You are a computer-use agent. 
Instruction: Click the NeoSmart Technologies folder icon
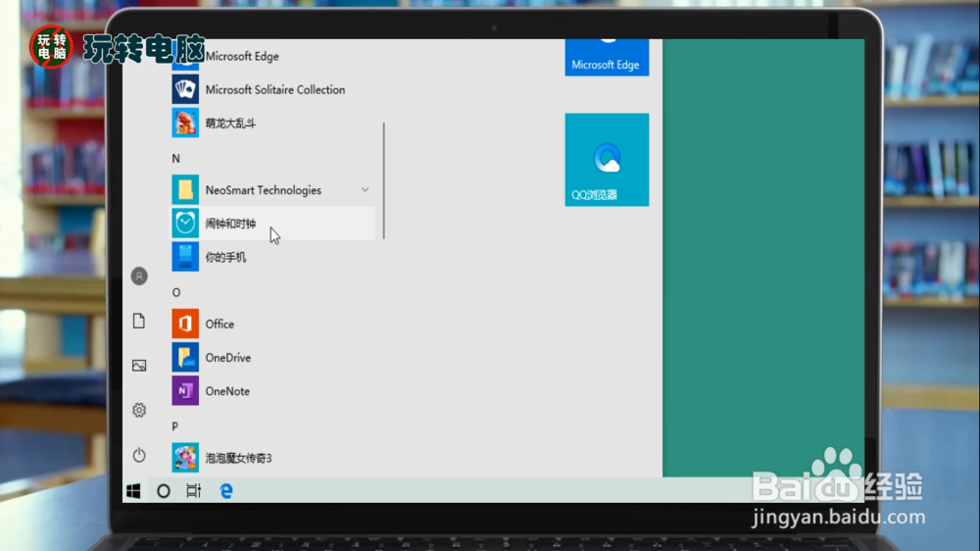[185, 189]
